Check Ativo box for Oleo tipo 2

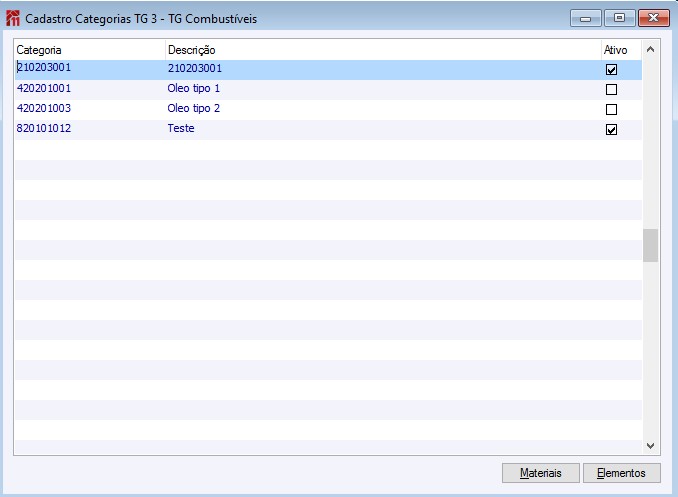(611, 109)
